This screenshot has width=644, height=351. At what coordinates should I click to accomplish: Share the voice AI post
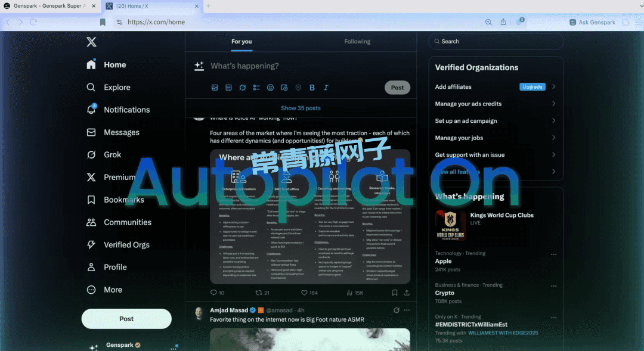click(407, 293)
